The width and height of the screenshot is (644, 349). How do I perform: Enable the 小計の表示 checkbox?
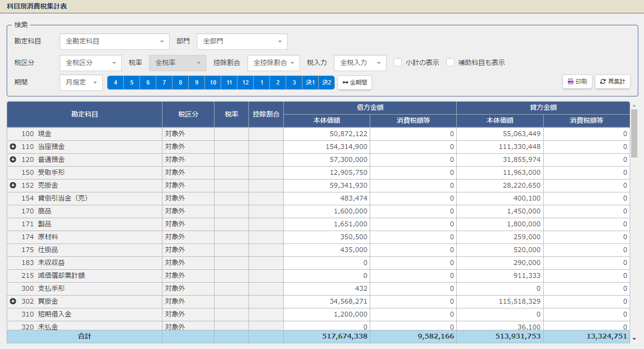(x=397, y=63)
